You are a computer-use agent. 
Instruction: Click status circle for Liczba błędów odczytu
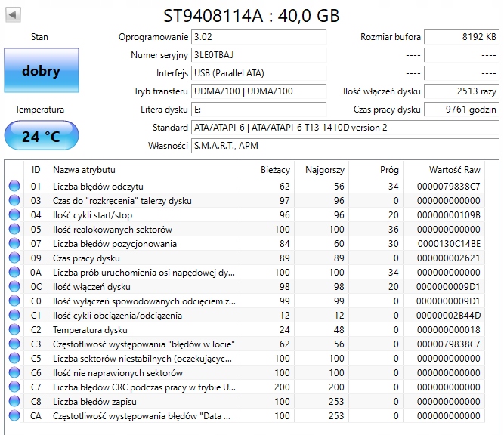point(14,186)
